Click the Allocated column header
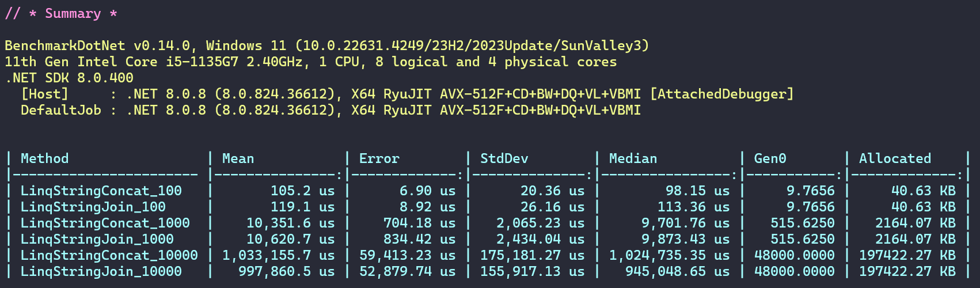 895,158
